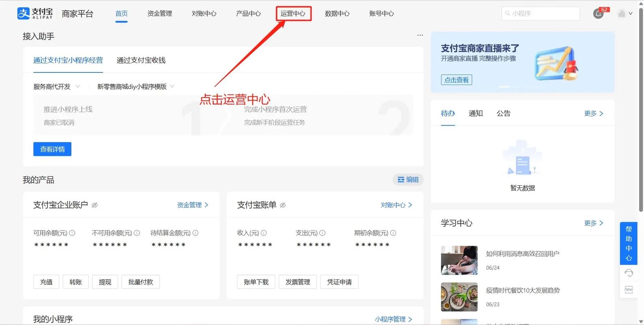Click the page vertical scrollbar

(641, 110)
